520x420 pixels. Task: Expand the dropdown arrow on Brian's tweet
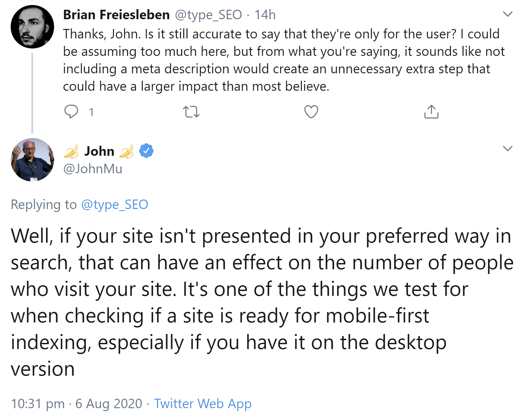507,14
